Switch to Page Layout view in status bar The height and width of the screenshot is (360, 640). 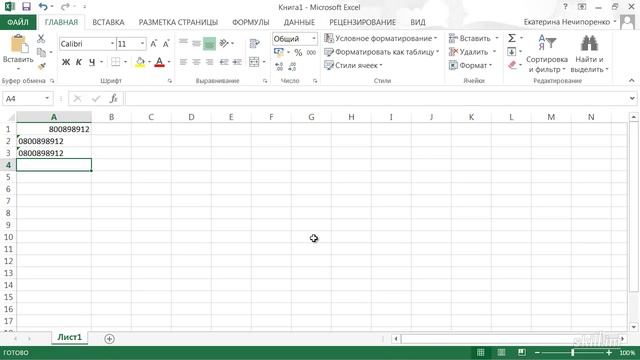click(x=501, y=352)
